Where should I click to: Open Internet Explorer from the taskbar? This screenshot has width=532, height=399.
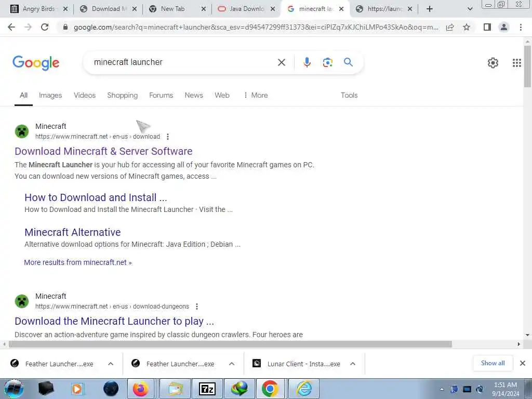pos(304,389)
